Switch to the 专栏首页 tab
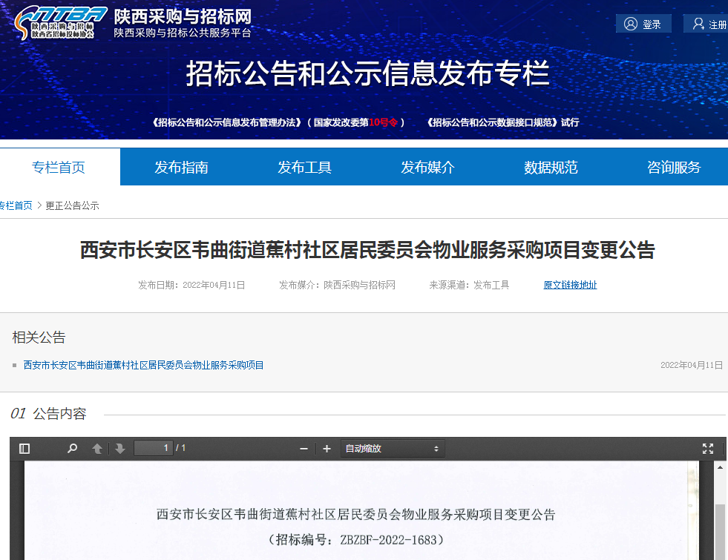This screenshot has width=728, height=560. coord(59,167)
